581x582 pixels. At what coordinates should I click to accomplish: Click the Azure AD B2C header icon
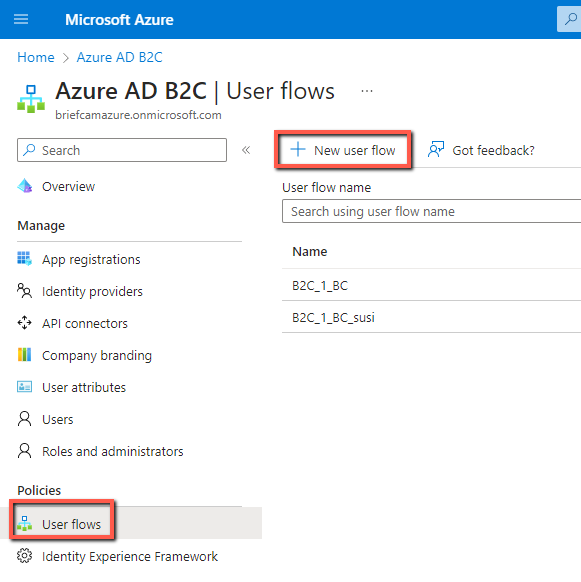tap(31, 99)
